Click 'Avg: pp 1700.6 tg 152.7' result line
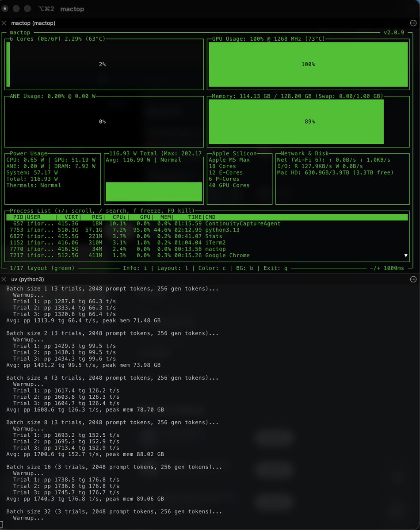 pos(85,454)
